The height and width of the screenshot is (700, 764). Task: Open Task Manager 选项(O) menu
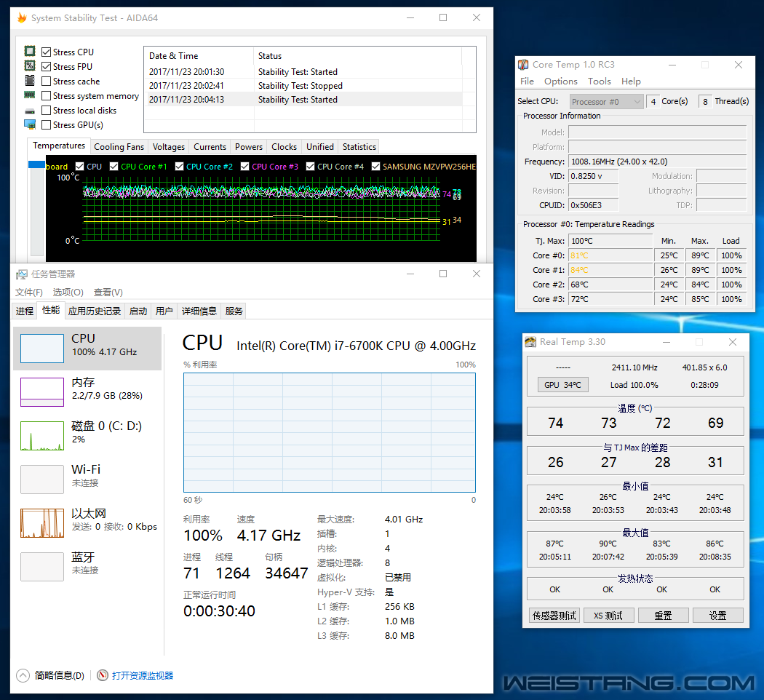point(68,293)
